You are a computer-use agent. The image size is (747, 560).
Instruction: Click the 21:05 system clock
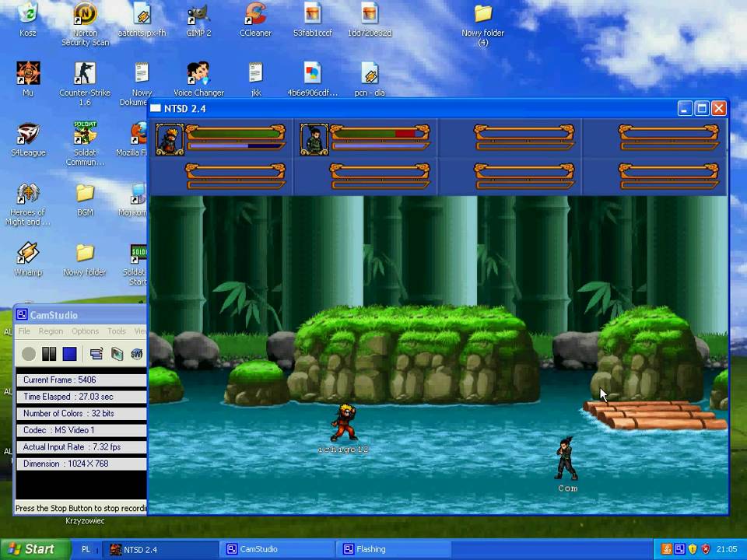pos(727,549)
